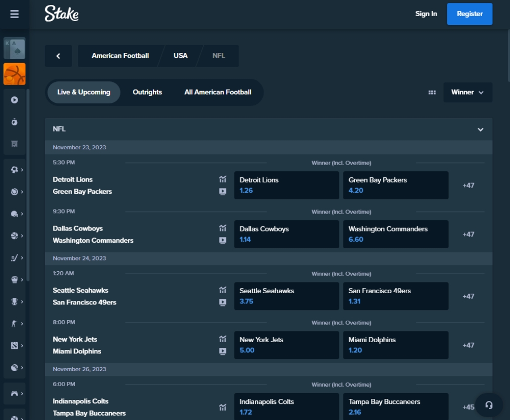Select the Tennis ball icon in sidebar
This screenshot has height=420, width=510.
tap(14, 192)
